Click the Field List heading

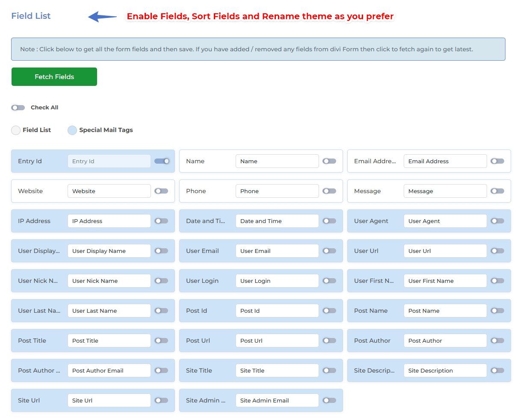click(31, 16)
